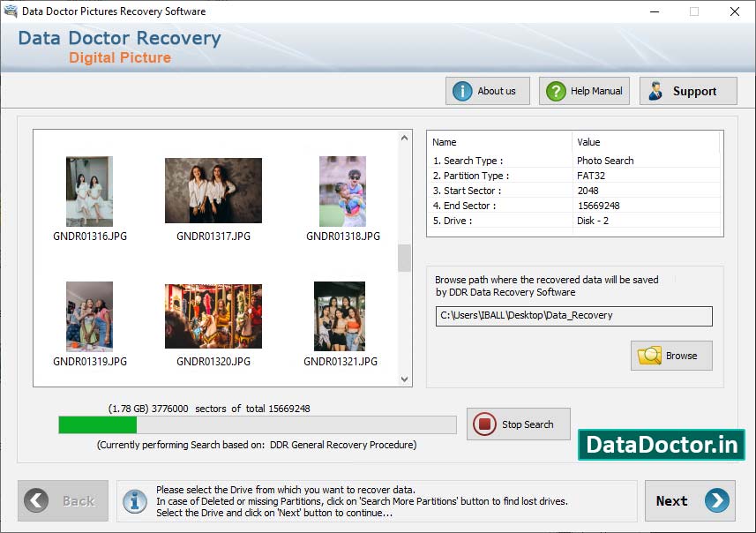
Task: Click the green question mark icon
Action: click(556, 91)
